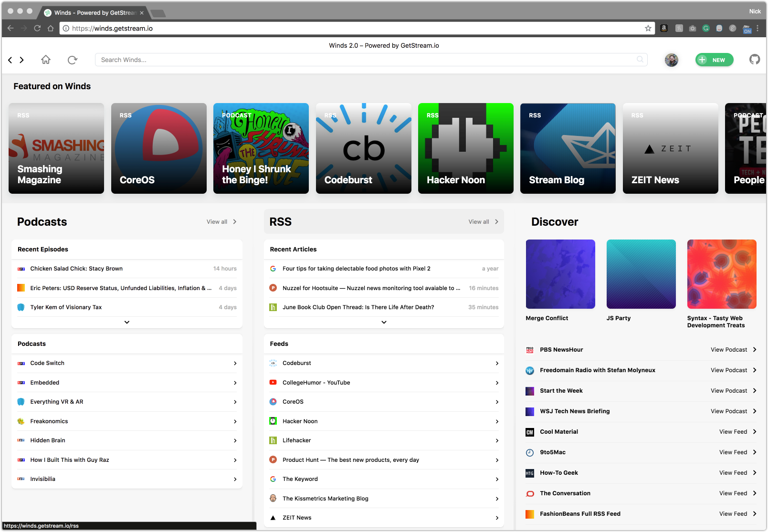The width and height of the screenshot is (768, 532).
Task: Open the JS Party thumbnail
Action: (x=641, y=274)
